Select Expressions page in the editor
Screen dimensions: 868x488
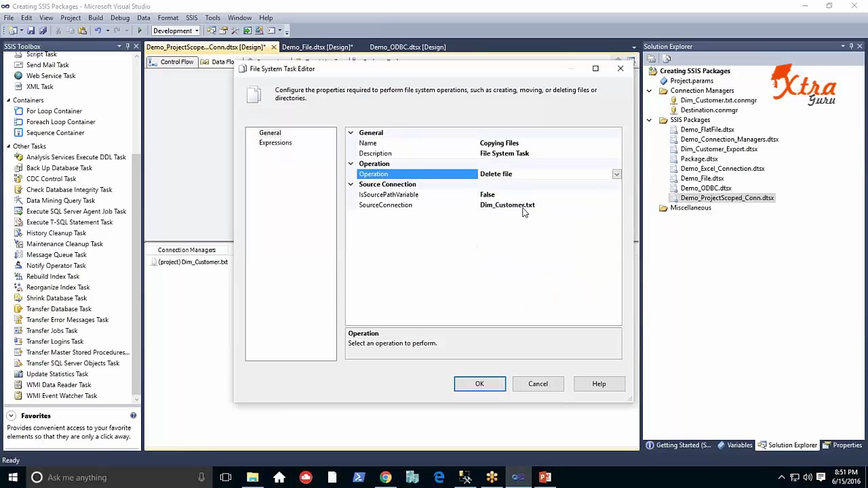275,143
